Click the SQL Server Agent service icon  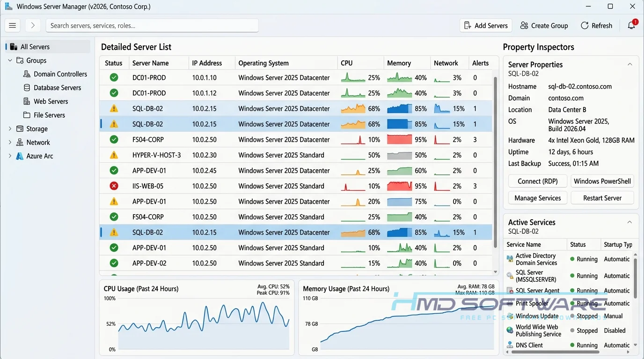(510, 291)
